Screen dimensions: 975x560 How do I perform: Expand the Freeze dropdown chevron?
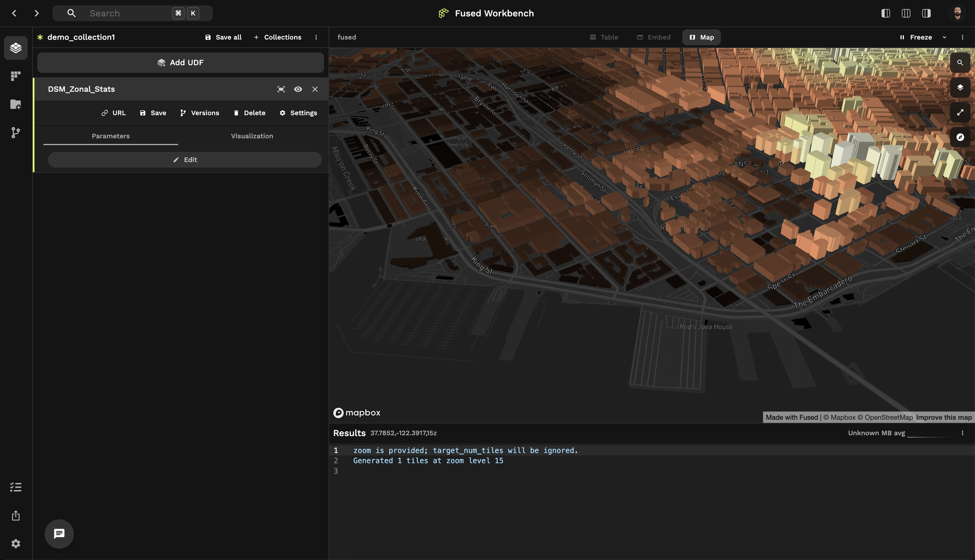point(945,37)
